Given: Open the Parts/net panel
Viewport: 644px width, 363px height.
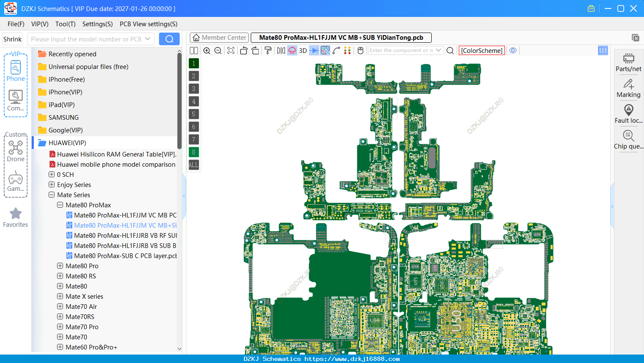Looking at the screenshot, I should pyautogui.click(x=628, y=62).
